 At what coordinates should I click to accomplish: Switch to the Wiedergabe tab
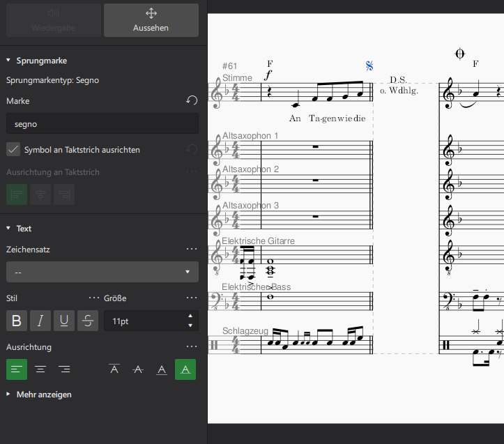coord(54,20)
